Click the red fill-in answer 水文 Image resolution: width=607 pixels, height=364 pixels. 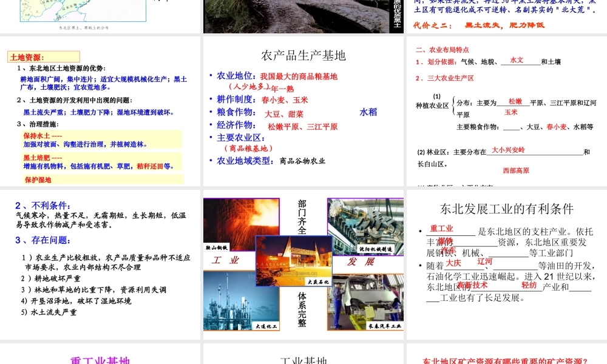tap(517, 60)
